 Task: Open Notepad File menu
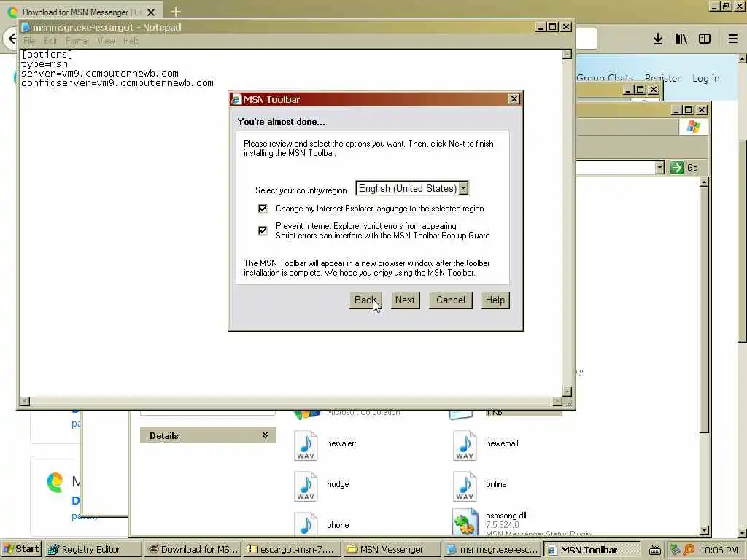(x=29, y=41)
